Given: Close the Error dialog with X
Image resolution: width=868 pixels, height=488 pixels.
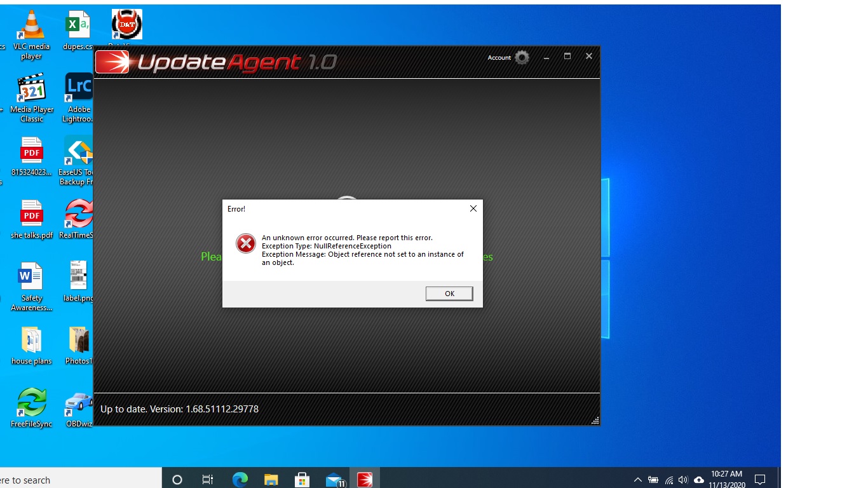Looking at the screenshot, I should (473, 208).
